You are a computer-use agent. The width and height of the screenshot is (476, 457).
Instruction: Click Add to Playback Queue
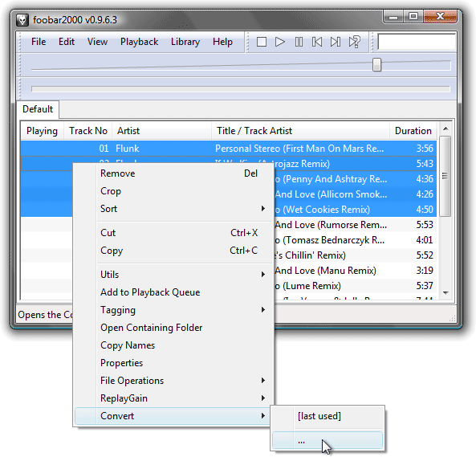point(174,292)
